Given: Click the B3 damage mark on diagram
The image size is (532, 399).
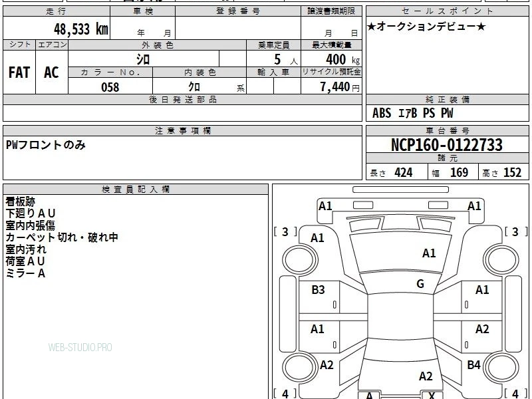Looking at the screenshot, I should (x=319, y=290).
